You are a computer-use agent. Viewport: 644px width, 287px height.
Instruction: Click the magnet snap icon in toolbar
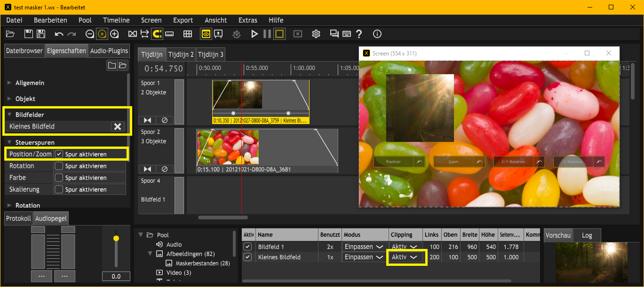[x=157, y=34]
